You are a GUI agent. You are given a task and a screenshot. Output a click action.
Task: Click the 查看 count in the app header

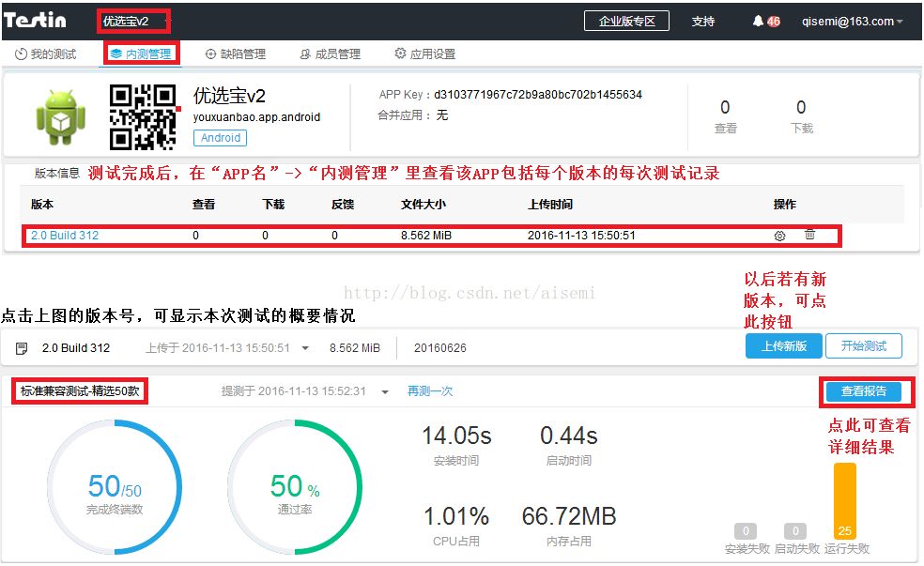point(725,107)
